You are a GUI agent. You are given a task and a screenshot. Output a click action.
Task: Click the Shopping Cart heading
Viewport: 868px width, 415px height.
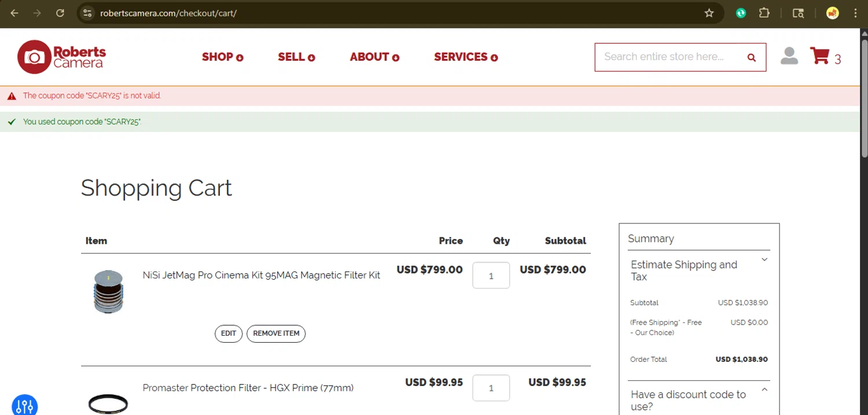[x=156, y=188]
